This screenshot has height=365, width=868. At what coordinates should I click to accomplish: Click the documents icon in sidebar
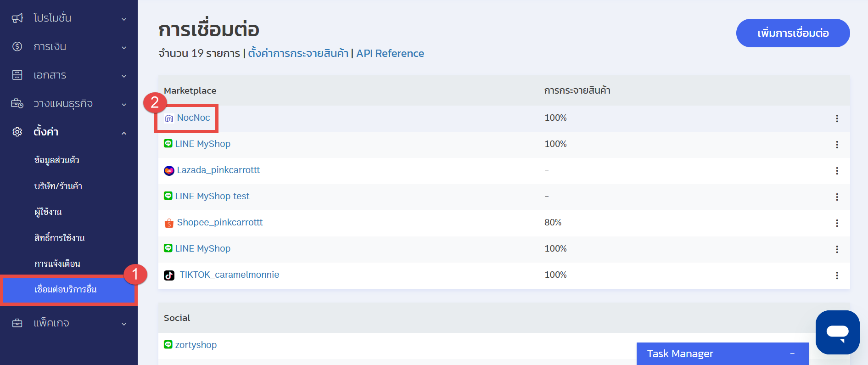17,75
